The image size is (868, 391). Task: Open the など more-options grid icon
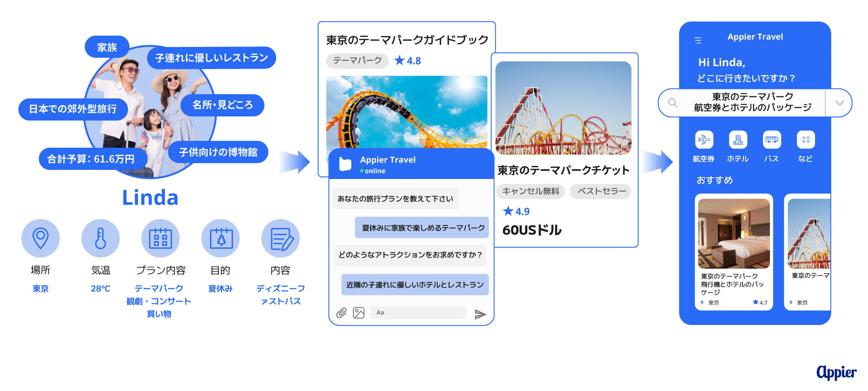tap(806, 140)
